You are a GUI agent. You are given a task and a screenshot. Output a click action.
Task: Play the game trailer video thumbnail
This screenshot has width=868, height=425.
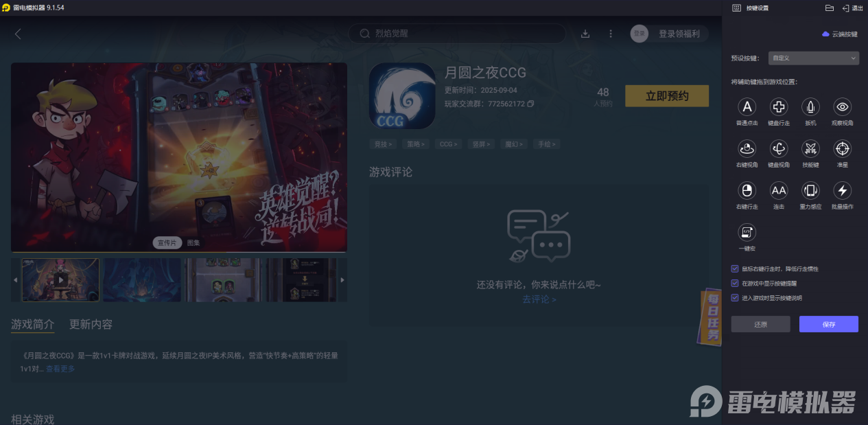coord(60,279)
